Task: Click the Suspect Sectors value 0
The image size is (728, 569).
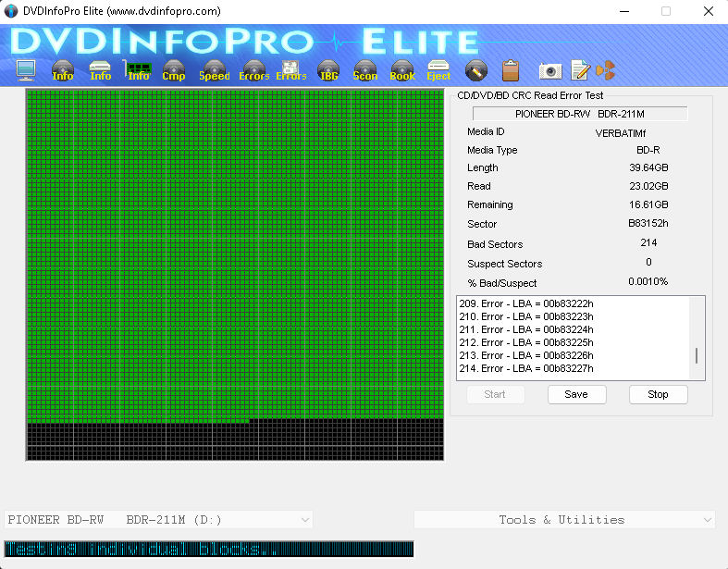Action: [648, 262]
